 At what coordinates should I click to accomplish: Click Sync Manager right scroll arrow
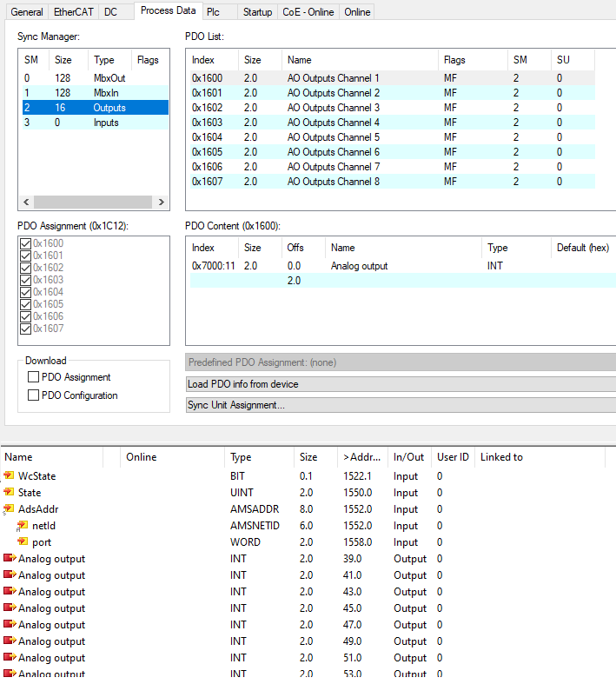pos(162,202)
